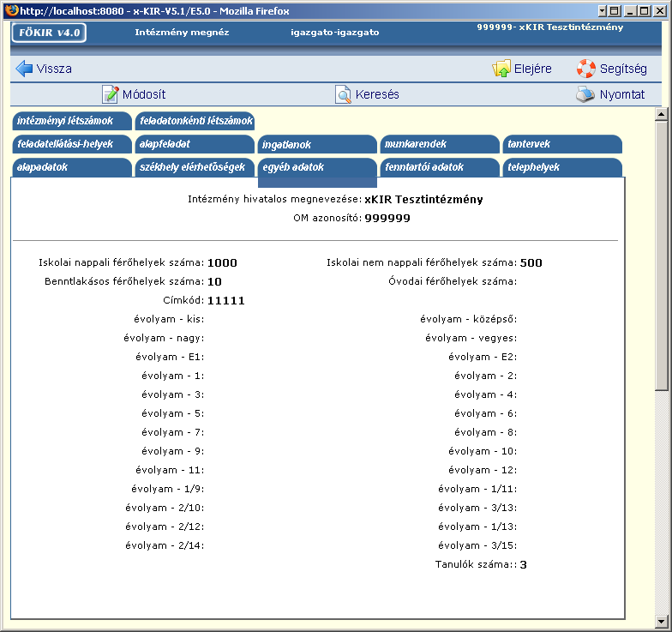This screenshot has height=632, width=672.
Task: Open the alapfeladat tab
Action: (x=195, y=144)
